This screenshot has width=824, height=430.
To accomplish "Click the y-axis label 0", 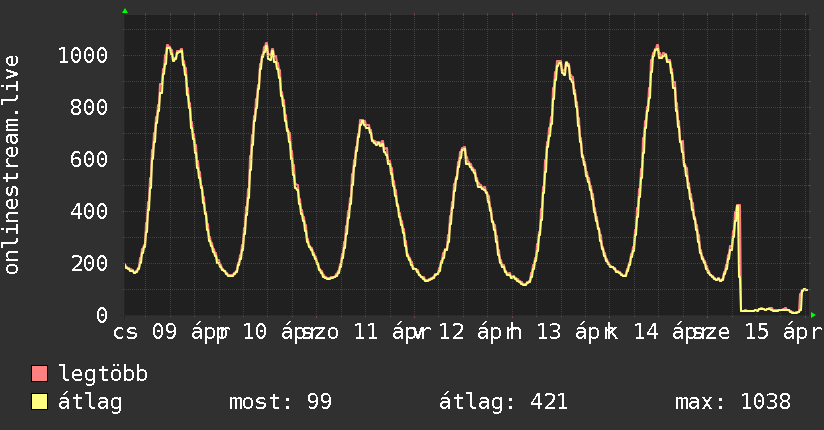I will point(102,315).
